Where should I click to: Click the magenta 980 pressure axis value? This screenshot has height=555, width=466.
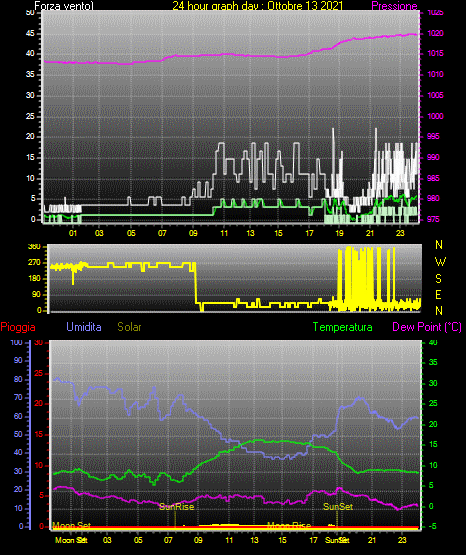click(x=433, y=198)
